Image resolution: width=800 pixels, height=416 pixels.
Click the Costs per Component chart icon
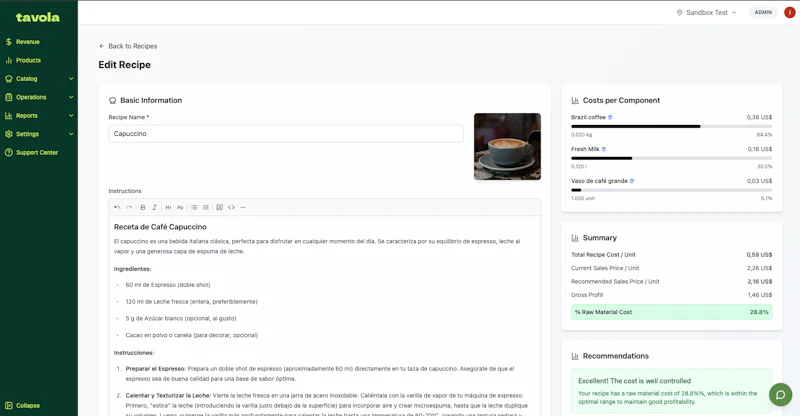point(575,101)
